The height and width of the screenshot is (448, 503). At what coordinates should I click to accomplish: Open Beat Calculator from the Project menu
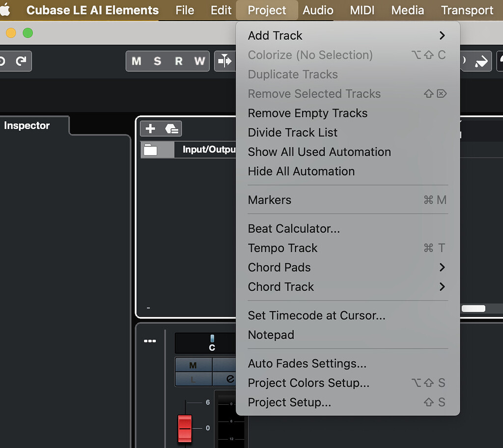click(x=293, y=228)
